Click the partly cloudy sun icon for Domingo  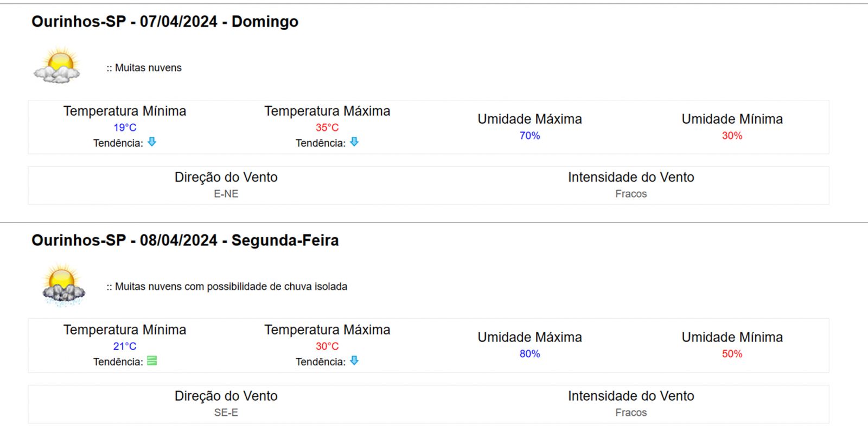57,66
